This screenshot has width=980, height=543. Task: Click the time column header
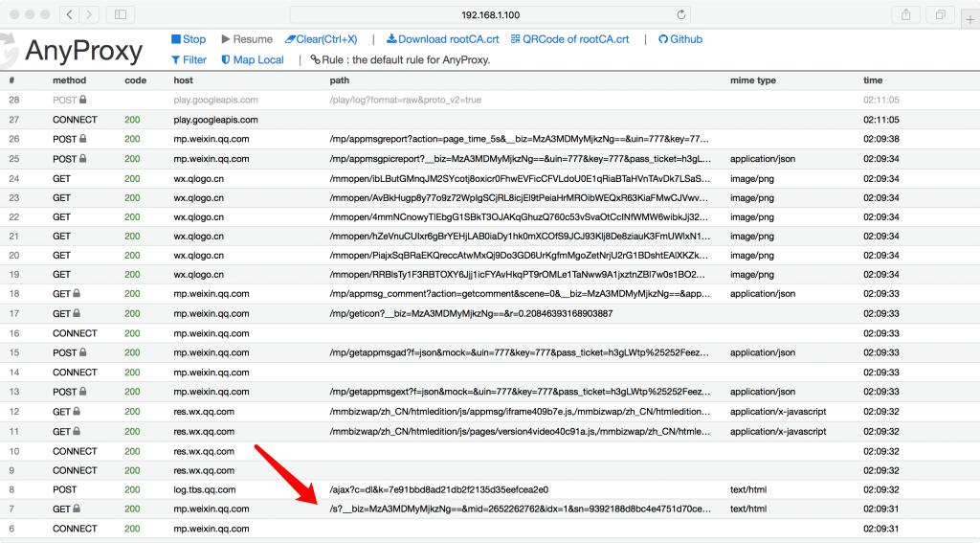pos(873,80)
